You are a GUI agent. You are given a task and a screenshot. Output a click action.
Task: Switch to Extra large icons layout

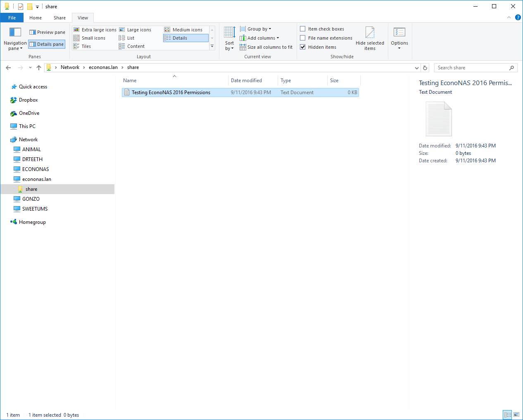(x=95, y=30)
